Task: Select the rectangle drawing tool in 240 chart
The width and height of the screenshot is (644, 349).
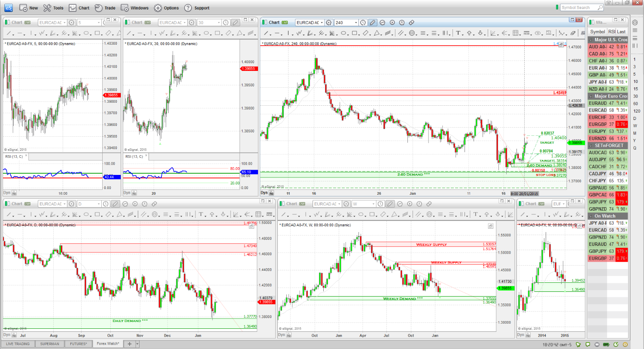Action: [354, 33]
